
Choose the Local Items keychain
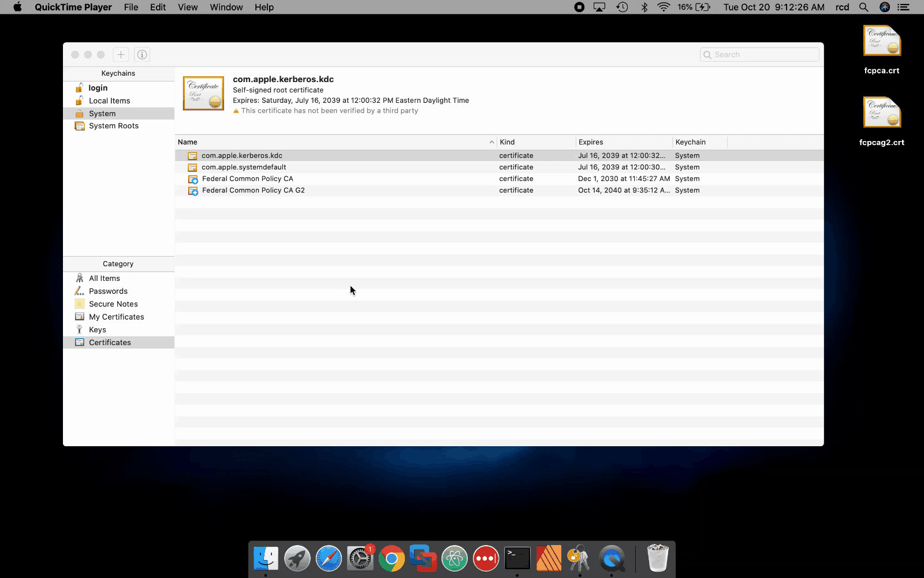(x=109, y=101)
